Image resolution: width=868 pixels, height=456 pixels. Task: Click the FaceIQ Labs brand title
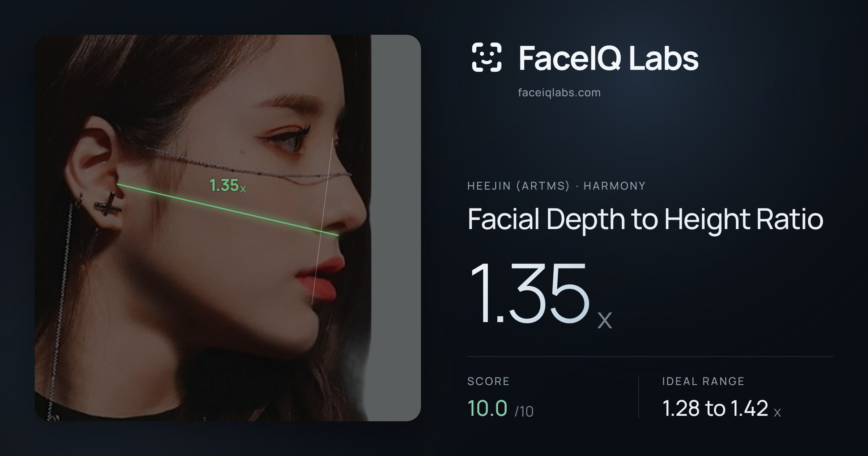pyautogui.click(x=608, y=58)
